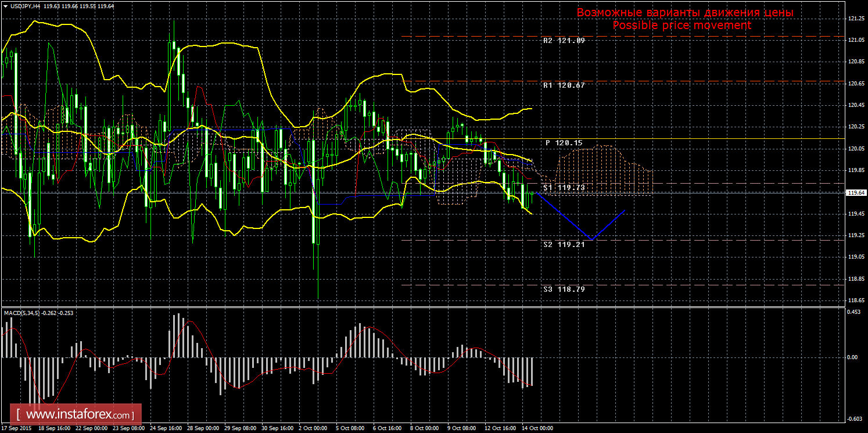Click the S3 118.79 support label
The height and width of the screenshot is (433, 868).
(x=564, y=289)
